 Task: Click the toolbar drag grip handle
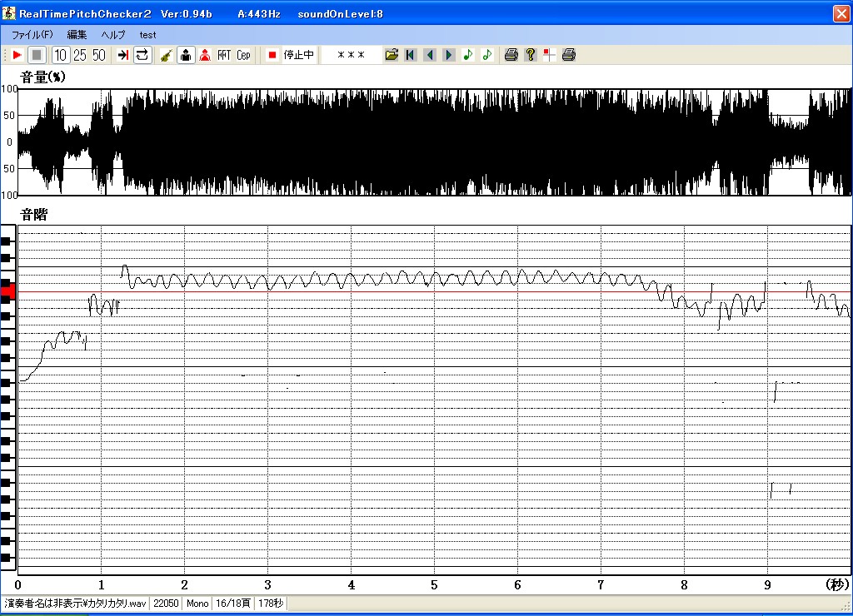5,55
